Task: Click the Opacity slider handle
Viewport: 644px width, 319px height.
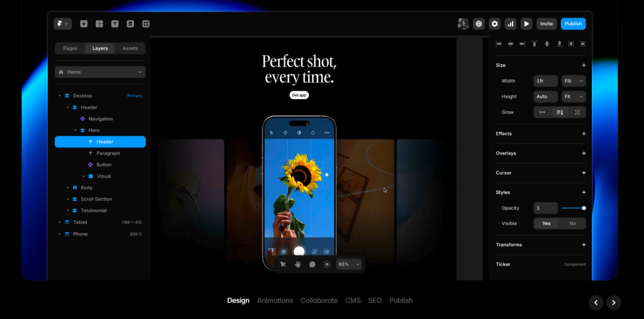Action: coord(584,208)
